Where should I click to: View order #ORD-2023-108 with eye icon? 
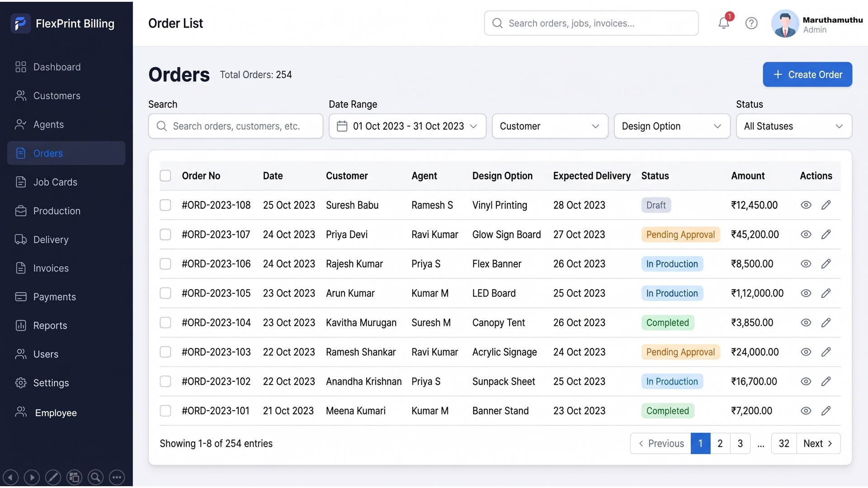(x=806, y=205)
